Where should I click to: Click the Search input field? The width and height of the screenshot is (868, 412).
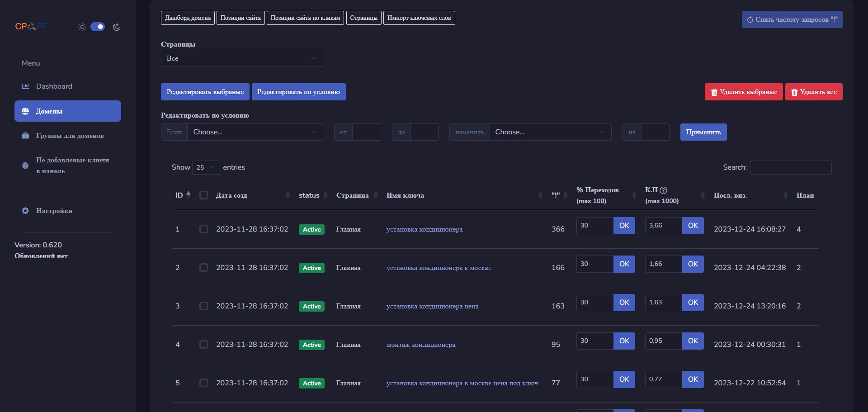[791, 167]
